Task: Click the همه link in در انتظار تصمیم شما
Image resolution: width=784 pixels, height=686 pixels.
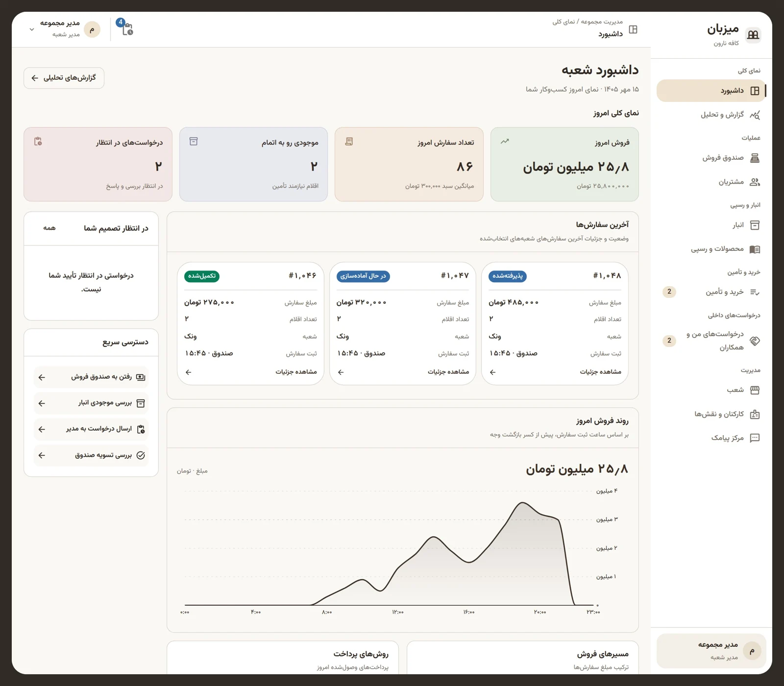Action: (49, 228)
